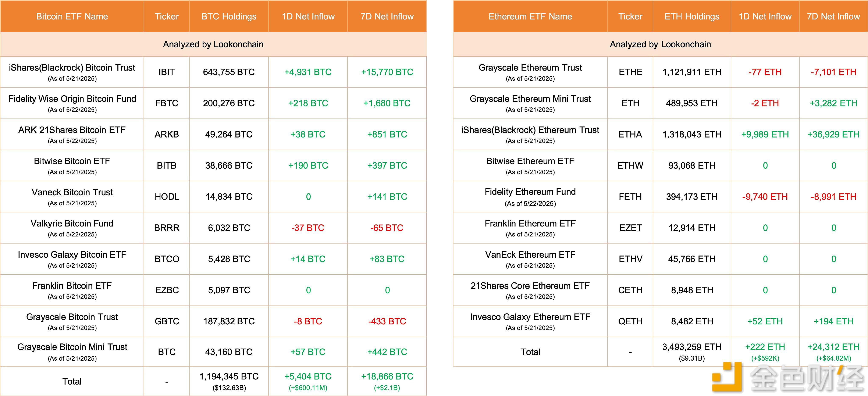The width and height of the screenshot is (868, 396).
Task: Select the ETHA ticker cell
Action: coord(630,135)
